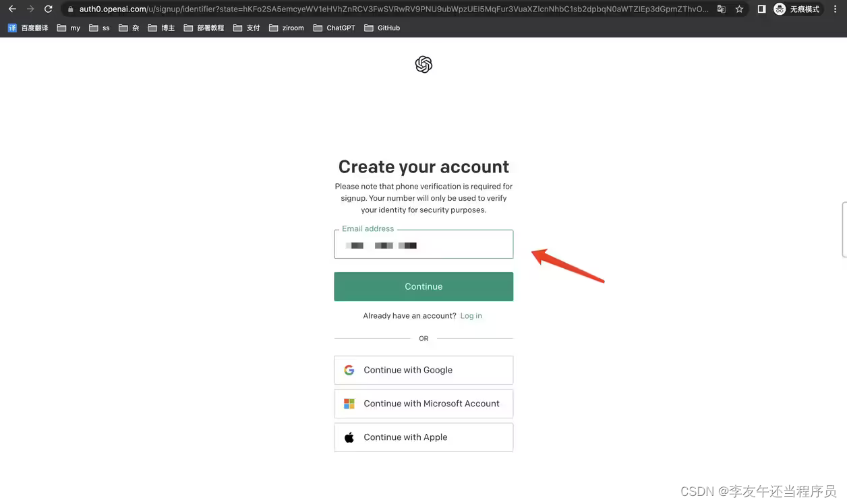The image size is (847, 504).
Task: Open the GitHub bookmark folder
Action: click(382, 28)
